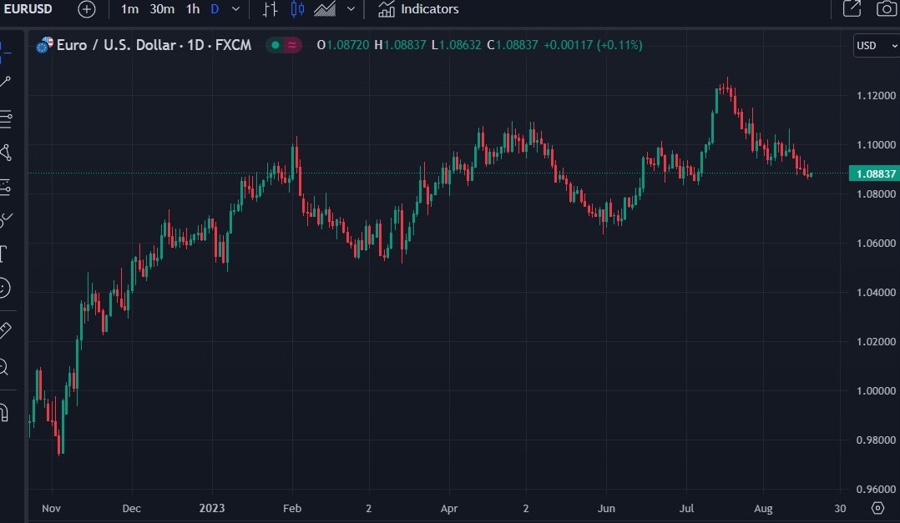Take a chart snapshot with camera icon
The image size is (900, 523).
coord(886,9)
